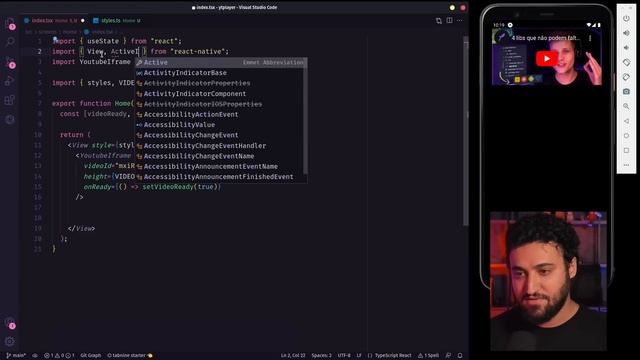Select AccessibilityAnnouncementEventName suggestion
This screenshot has height=360, width=640.
221,167
